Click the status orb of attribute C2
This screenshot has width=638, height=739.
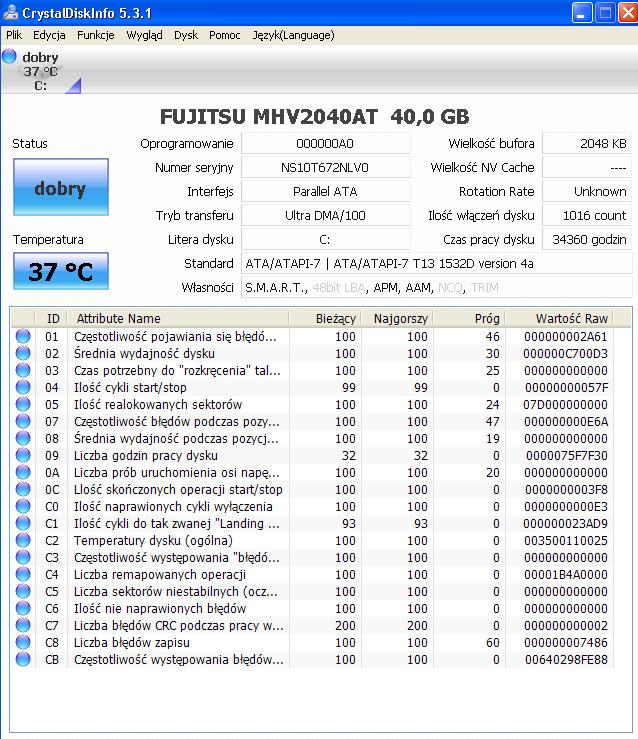(x=23, y=540)
